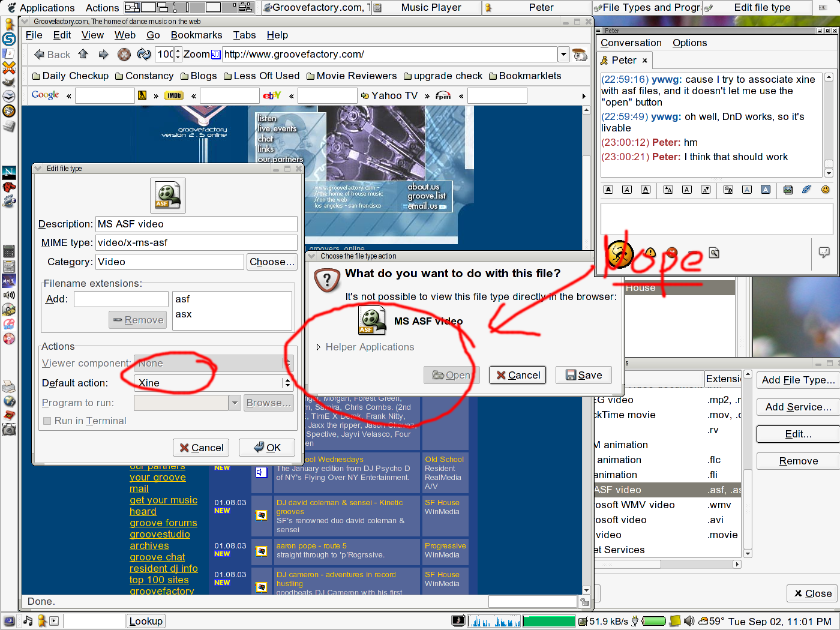Click the browser URL address field
Image resolution: width=840 pixels, height=630 pixels.
point(390,55)
